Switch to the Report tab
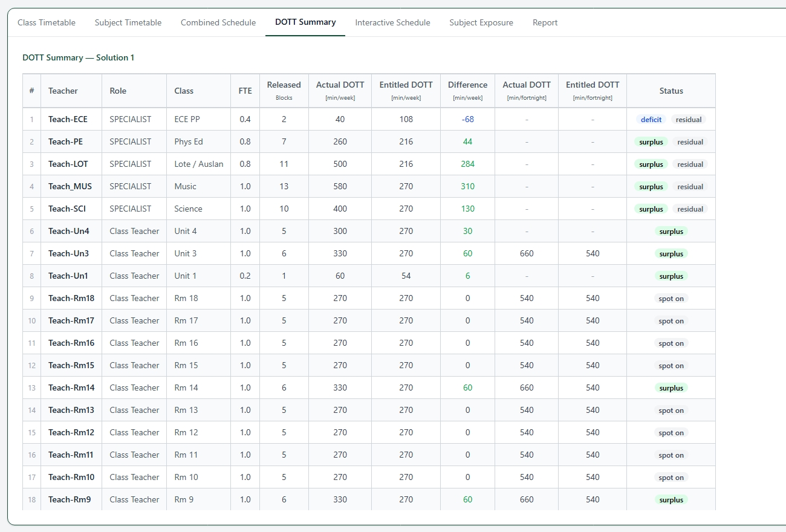 [x=545, y=22]
